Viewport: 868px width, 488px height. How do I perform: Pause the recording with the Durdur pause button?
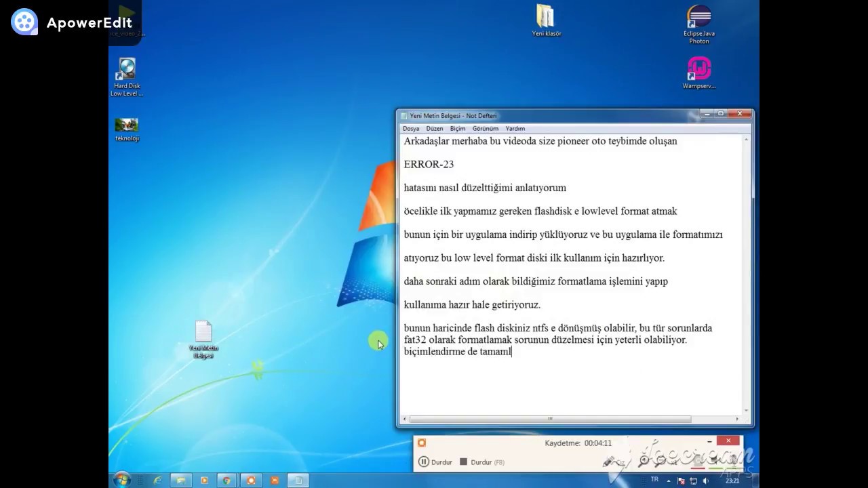435,462
